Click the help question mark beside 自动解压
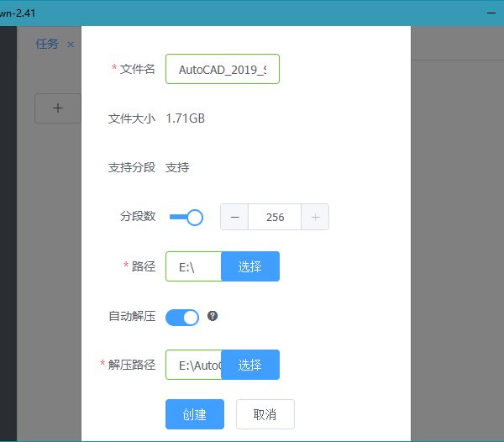504x442 pixels. [x=213, y=316]
